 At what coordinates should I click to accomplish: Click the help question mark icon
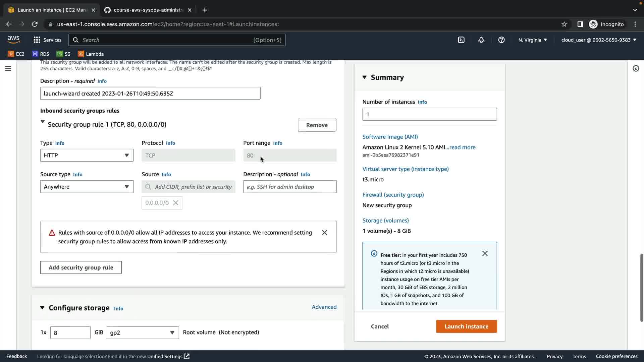point(501,40)
